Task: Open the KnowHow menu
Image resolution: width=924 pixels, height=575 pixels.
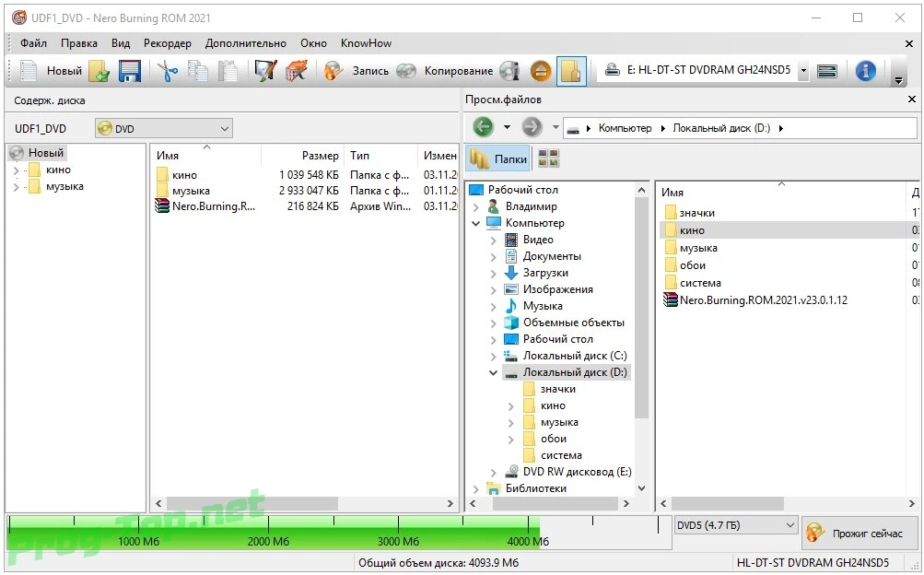Action: pos(366,43)
